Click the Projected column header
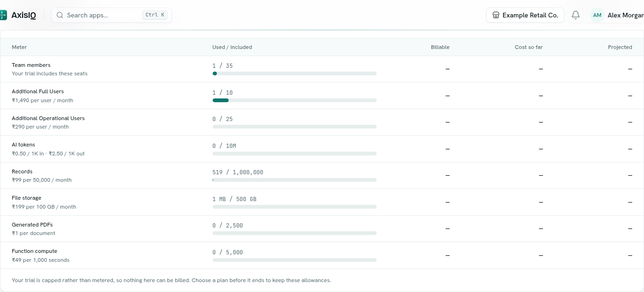Image resolution: width=644 pixels, height=292 pixels. click(620, 47)
